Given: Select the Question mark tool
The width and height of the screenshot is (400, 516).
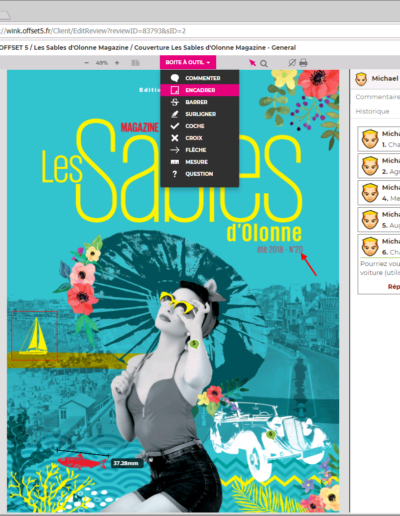Looking at the screenshot, I should 200,174.
